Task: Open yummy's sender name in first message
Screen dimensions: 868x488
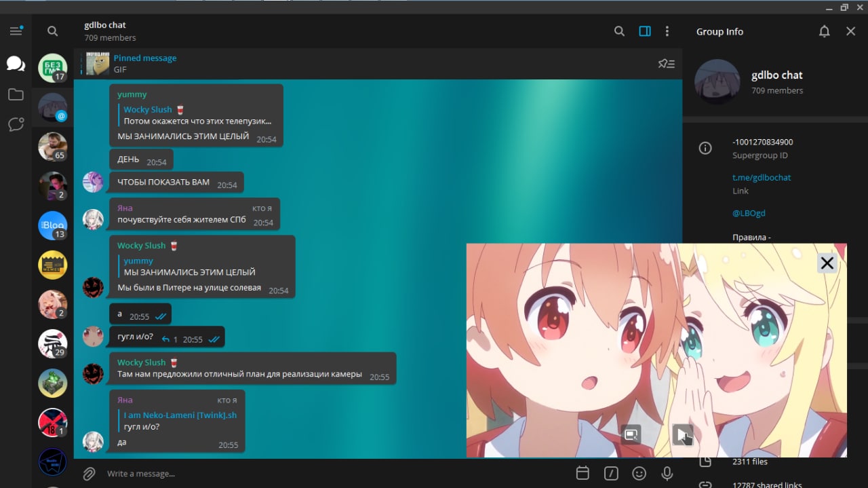Action: [x=132, y=94]
